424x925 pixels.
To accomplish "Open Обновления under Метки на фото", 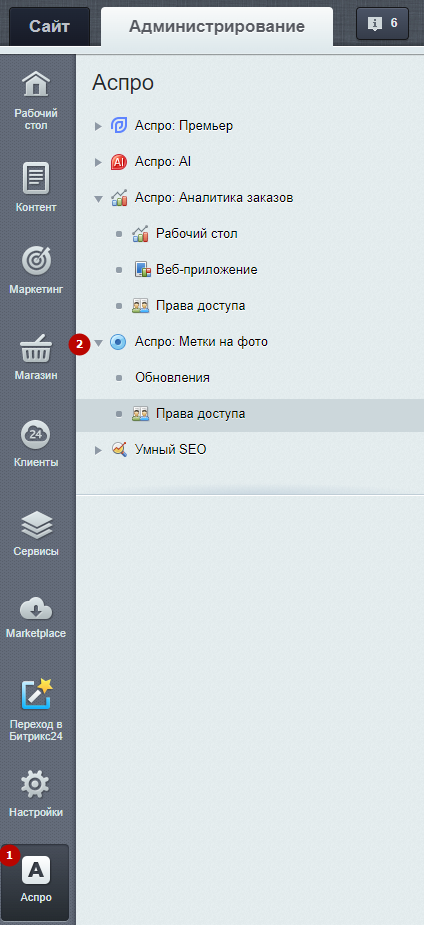I will pyautogui.click(x=172, y=378).
